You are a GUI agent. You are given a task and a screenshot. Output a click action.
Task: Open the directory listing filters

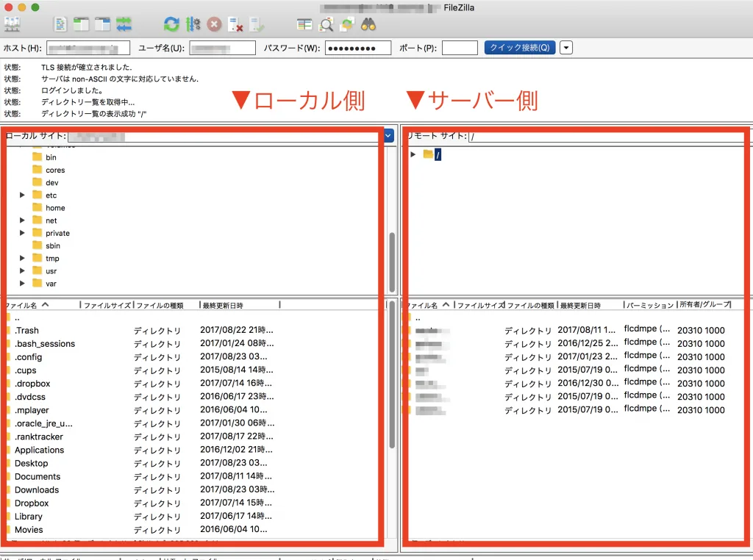(304, 24)
